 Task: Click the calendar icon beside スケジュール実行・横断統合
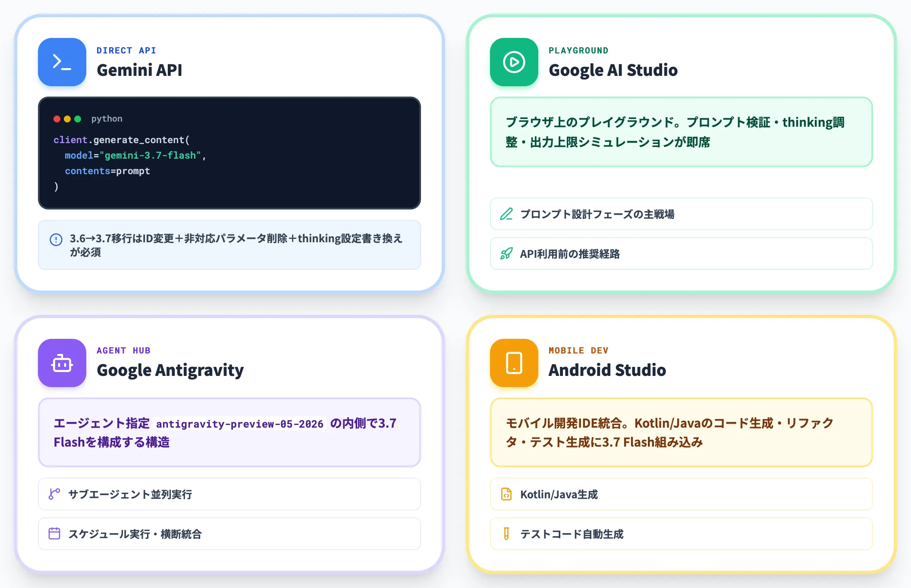[x=54, y=534]
